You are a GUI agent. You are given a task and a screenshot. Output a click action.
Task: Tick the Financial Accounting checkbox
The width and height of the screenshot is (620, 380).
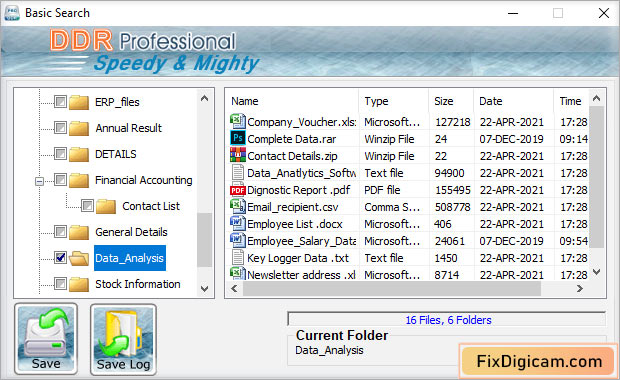click(60, 180)
